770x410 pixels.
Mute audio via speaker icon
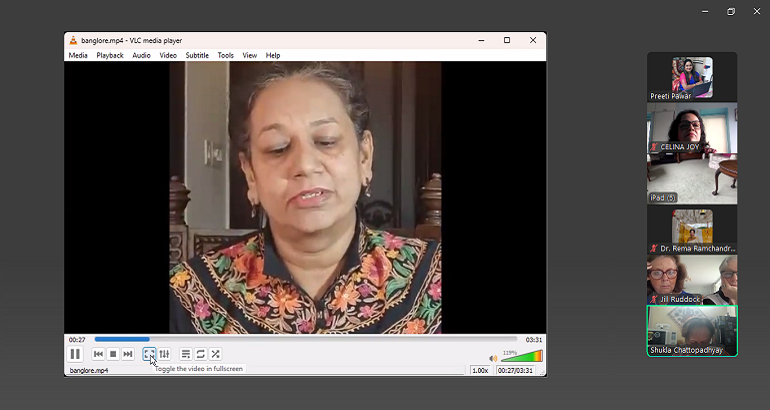(x=493, y=358)
